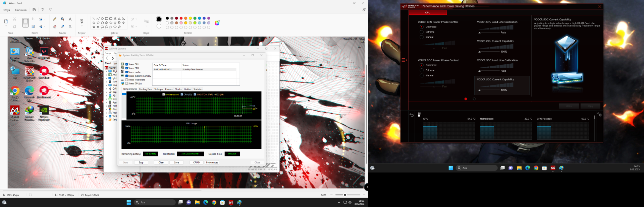644x207 pixels.
Task: Click the thermometer icon in ROG monitor panel
Action: [x=419, y=114]
